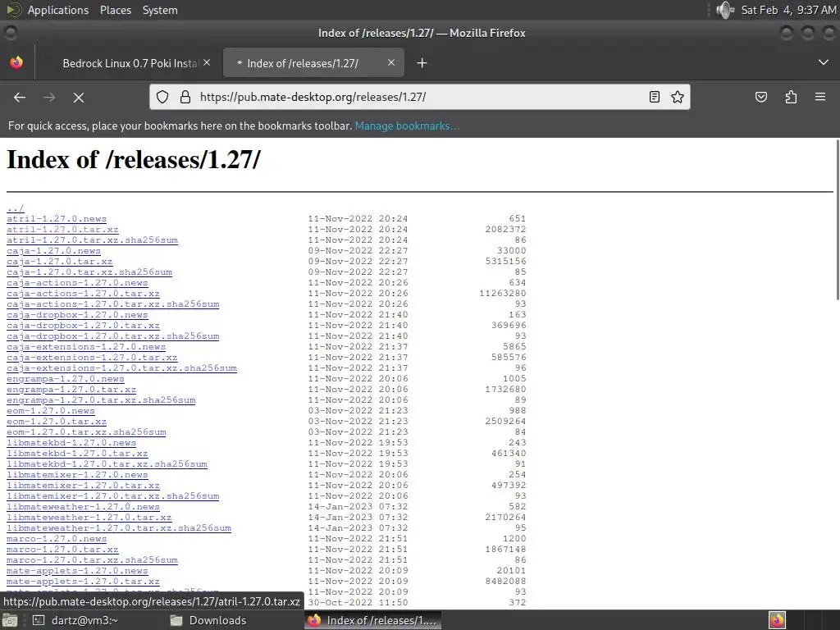Image resolution: width=840 pixels, height=630 pixels.
Task: Download mate-applets-1.27.0.tar.xz
Action: [x=83, y=582]
